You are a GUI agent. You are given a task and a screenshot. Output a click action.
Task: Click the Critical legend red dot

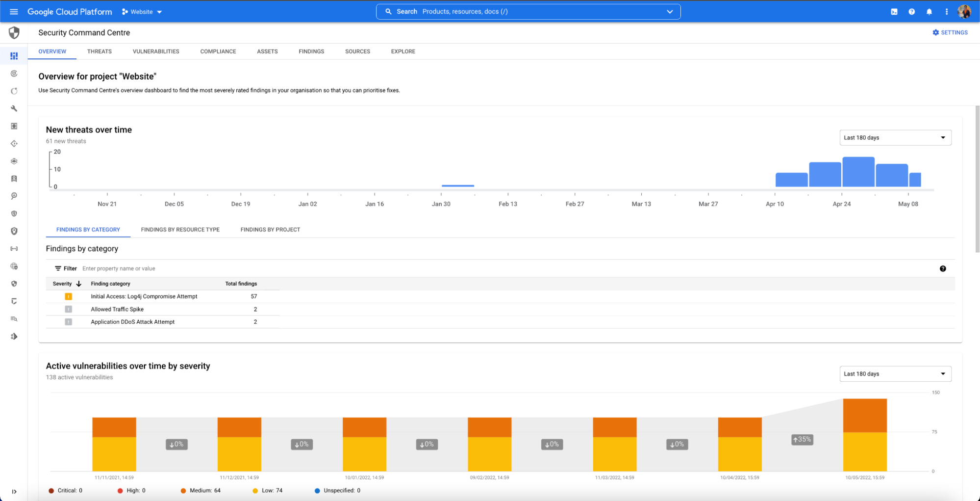click(x=51, y=491)
